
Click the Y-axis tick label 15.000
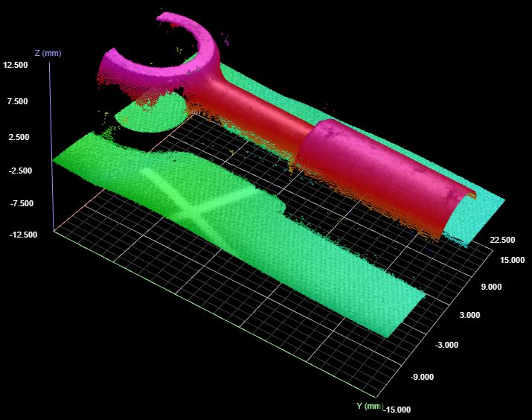513,260
